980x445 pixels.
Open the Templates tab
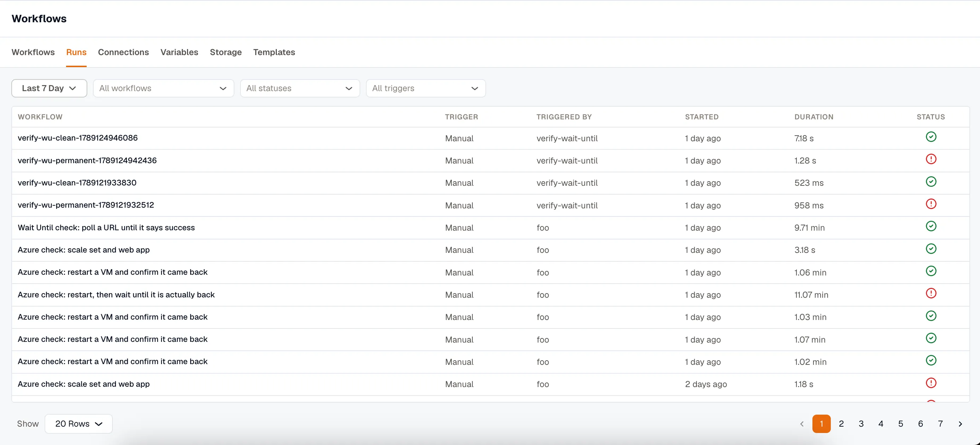click(274, 52)
